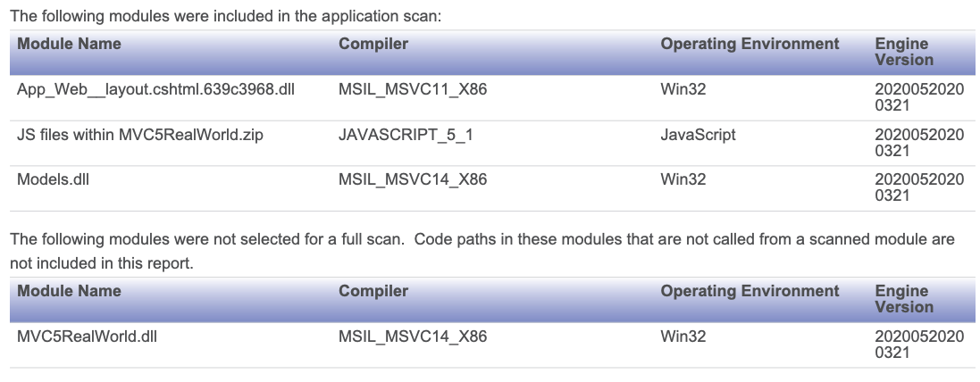Image resolution: width=980 pixels, height=382 pixels.
Task: Click the MVC5RealWorld.dll module entry
Action: pyautogui.click(x=87, y=337)
